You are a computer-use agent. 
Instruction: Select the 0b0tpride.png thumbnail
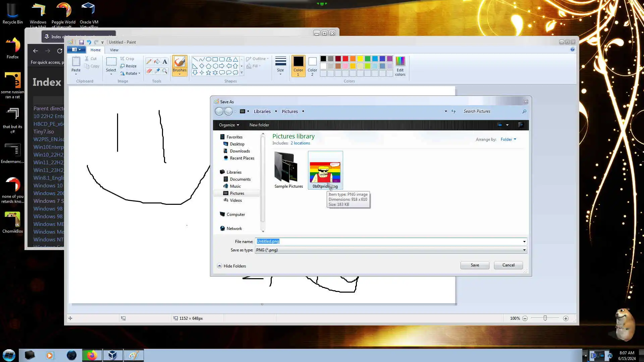point(325,171)
